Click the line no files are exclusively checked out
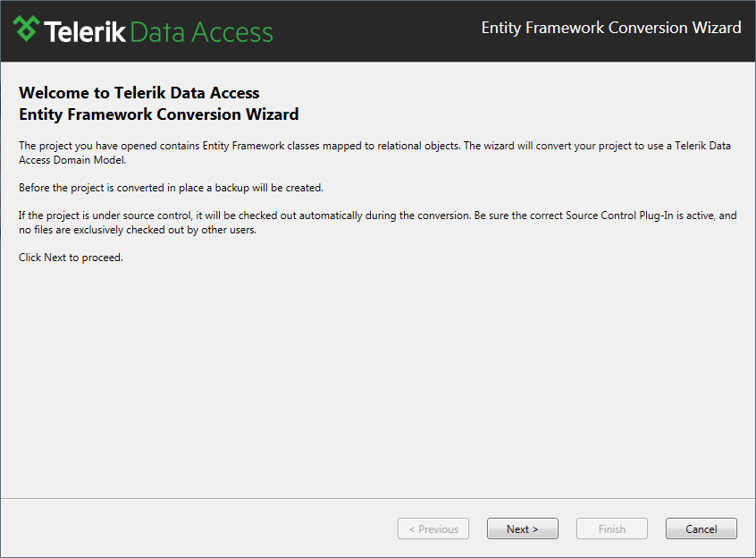The image size is (756, 558). pyautogui.click(x=138, y=230)
